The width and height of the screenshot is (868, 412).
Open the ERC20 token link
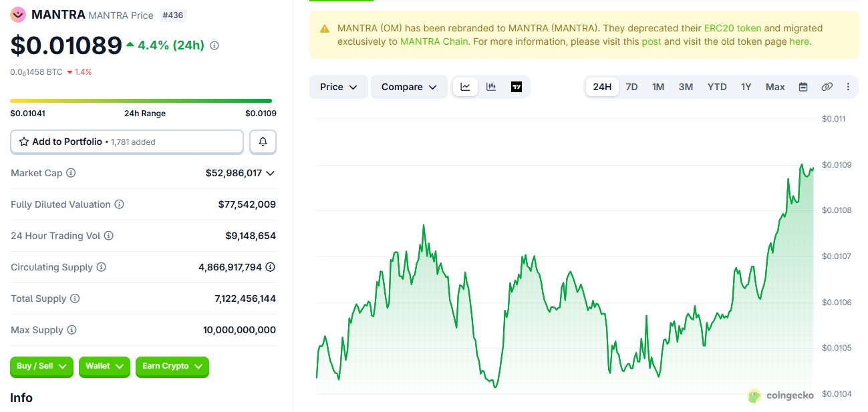point(732,28)
